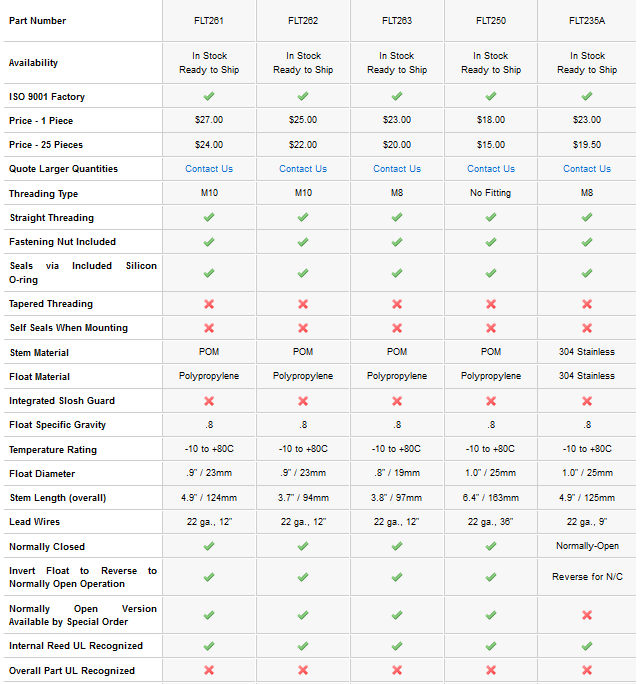Click red X for FLT261 Overall Part UL Recognized
640x684 pixels.
[209, 671]
